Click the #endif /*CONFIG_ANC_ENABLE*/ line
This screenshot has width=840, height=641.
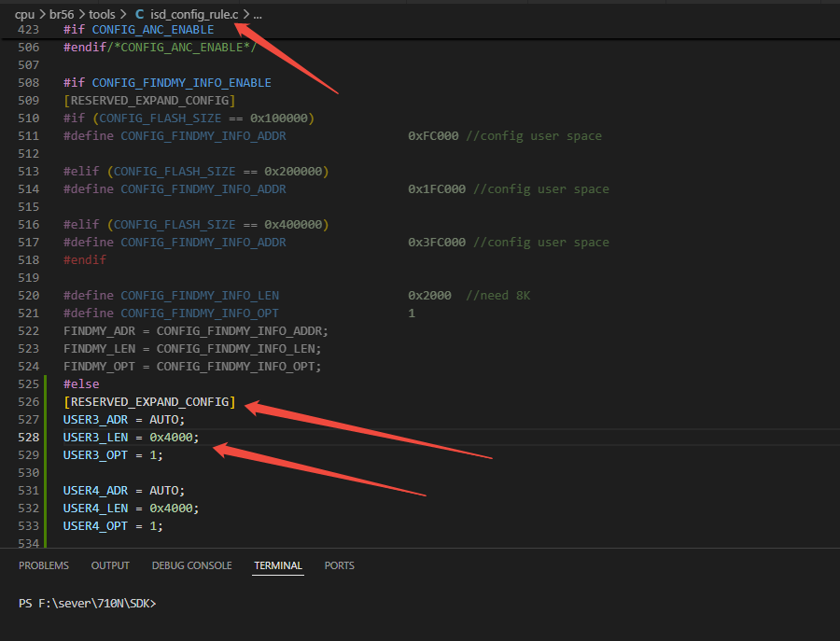160,48
